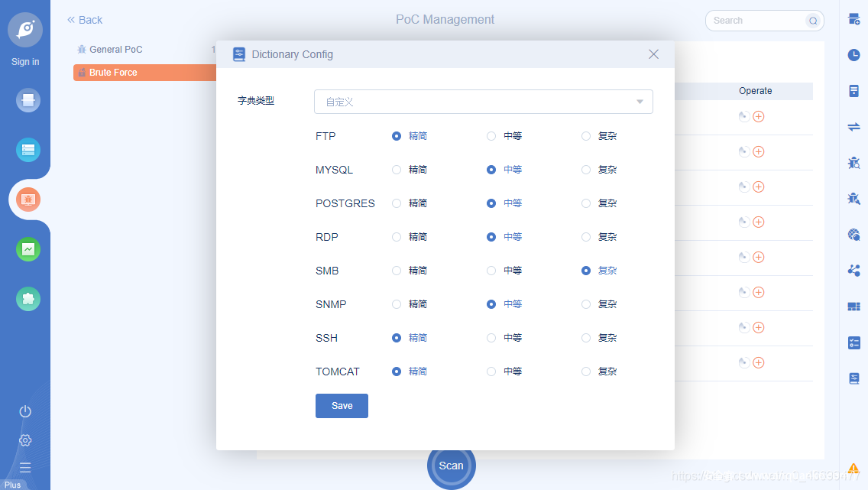Open settings gear in left sidebar
The height and width of the screenshot is (490, 868).
click(x=25, y=440)
